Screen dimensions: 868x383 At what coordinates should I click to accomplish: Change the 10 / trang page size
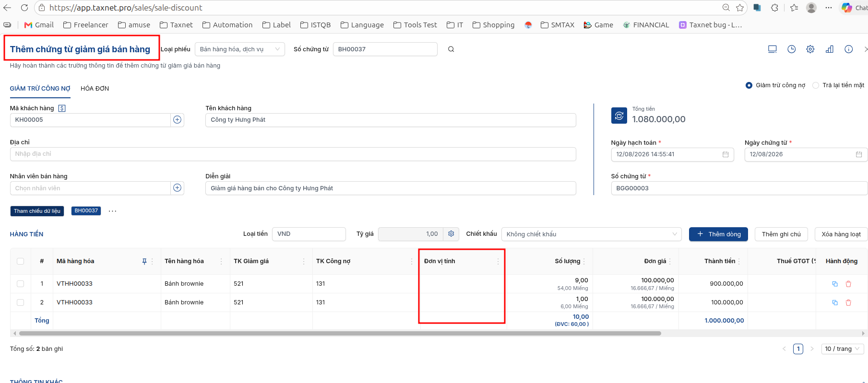click(x=843, y=349)
